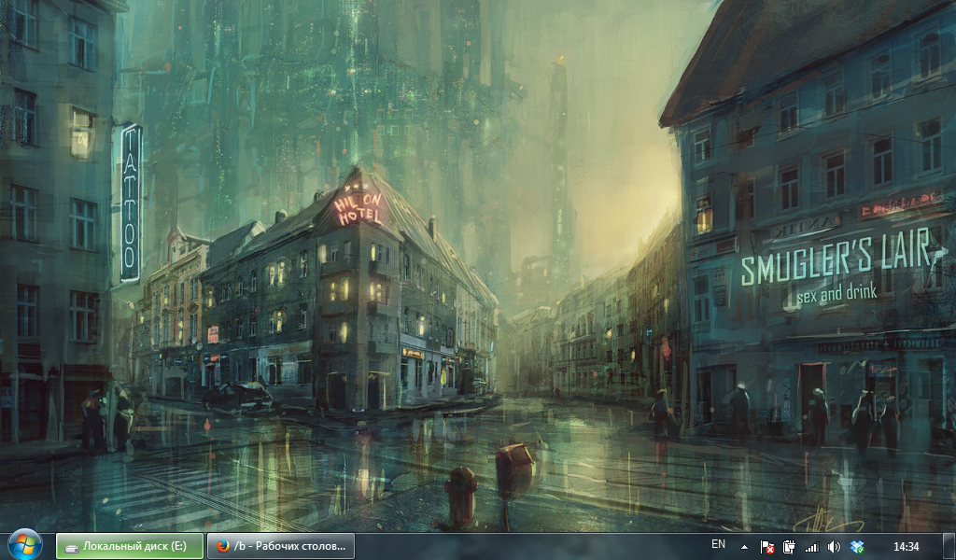Click the power plug battery tray icon
Image resolution: width=956 pixels, height=560 pixels.
click(789, 547)
